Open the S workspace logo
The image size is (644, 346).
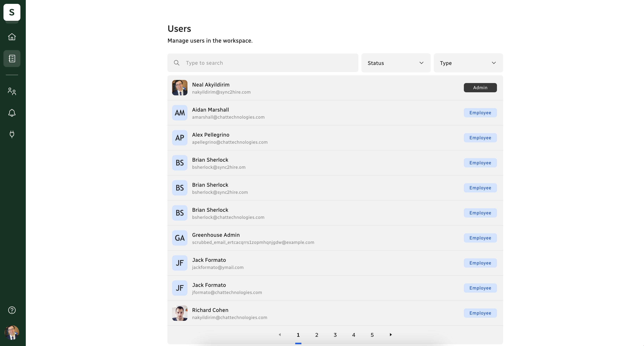coord(12,12)
